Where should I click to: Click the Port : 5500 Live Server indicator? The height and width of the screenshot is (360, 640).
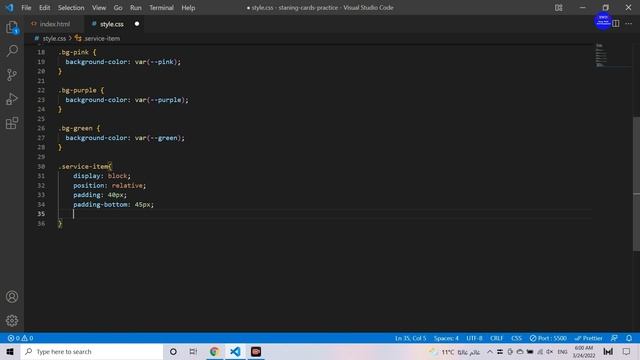pos(548,338)
